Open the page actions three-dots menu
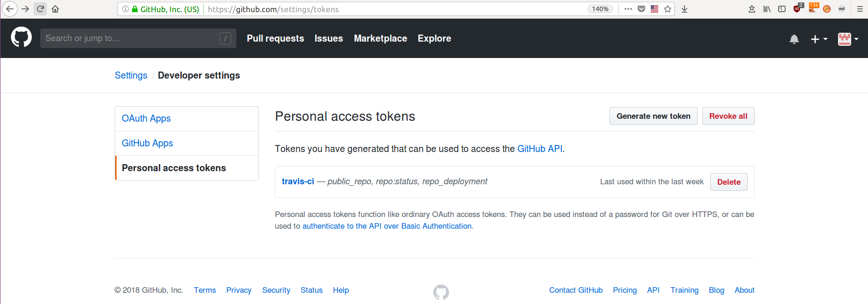This screenshot has height=304, width=868. tap(628, 9)
